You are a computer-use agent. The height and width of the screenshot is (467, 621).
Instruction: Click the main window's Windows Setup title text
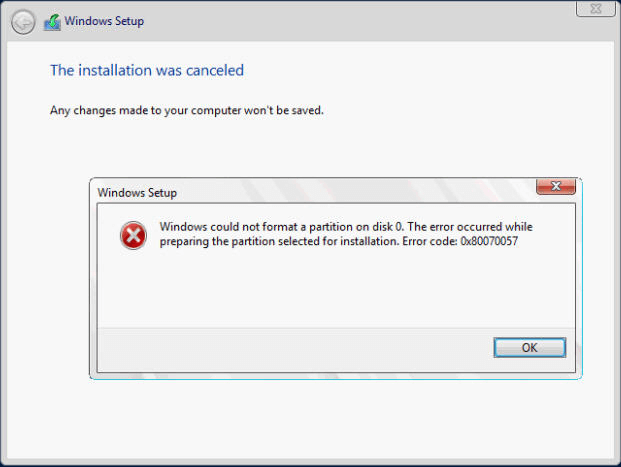104,21
